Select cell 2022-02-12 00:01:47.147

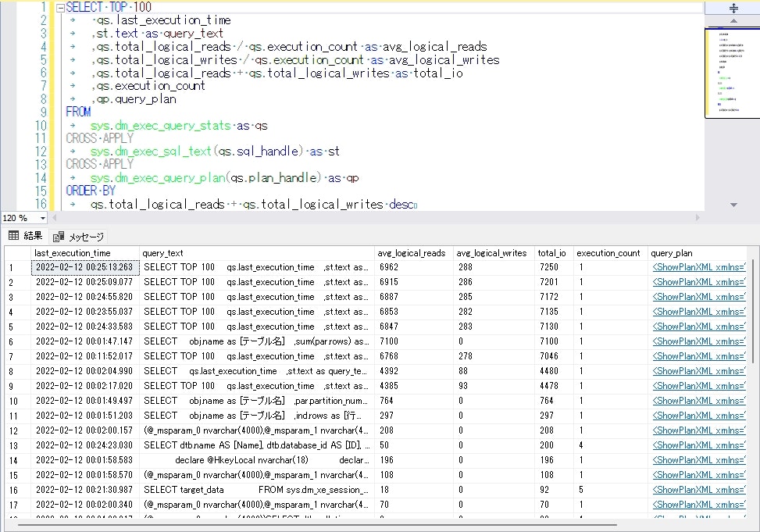(85, 341)
